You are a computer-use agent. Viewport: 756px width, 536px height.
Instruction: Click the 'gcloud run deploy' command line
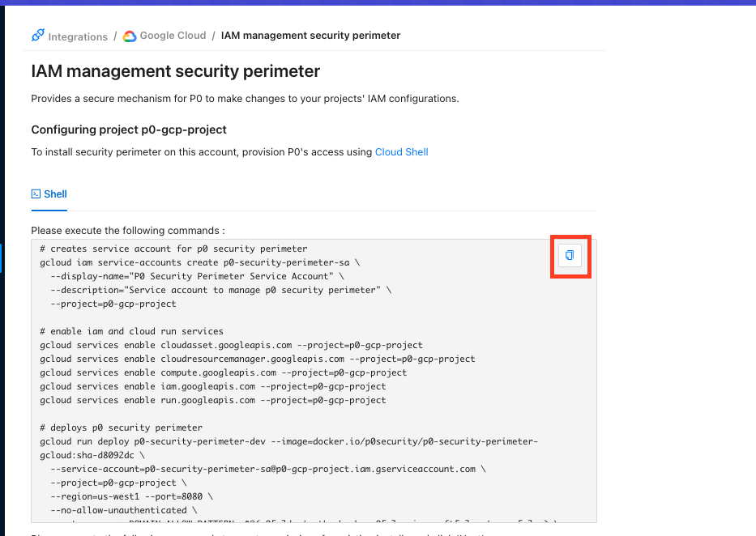[x=288, y=441]
